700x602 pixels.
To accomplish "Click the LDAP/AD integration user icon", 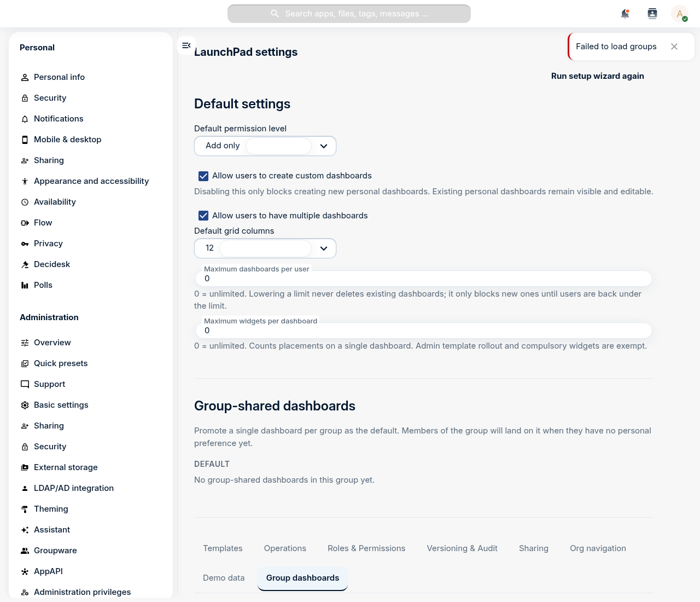I will [25, 488].
